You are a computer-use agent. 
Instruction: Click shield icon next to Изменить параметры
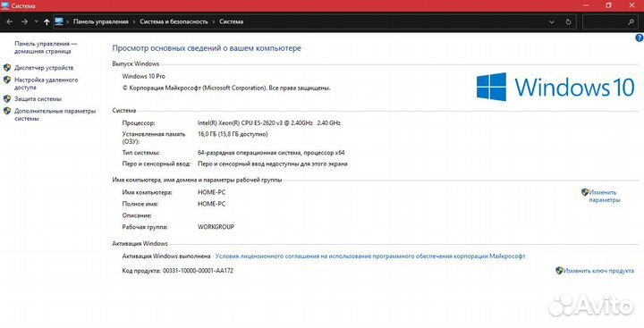(585, 192)
